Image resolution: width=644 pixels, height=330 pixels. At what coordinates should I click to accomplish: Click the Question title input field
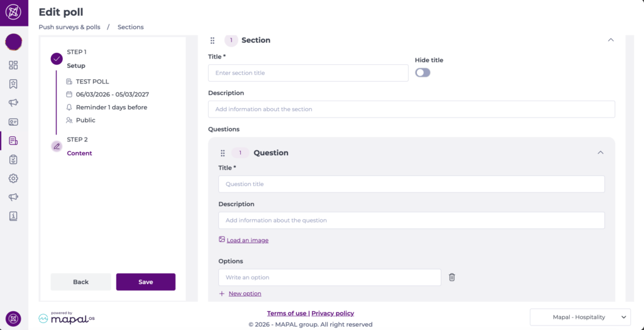point(411,184)
